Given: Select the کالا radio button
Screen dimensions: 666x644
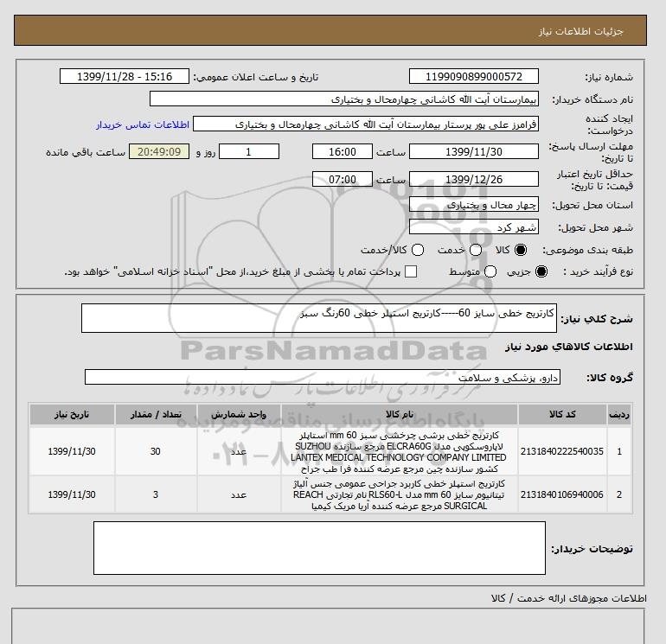Looking at the screenshot, I should point(521,250).
